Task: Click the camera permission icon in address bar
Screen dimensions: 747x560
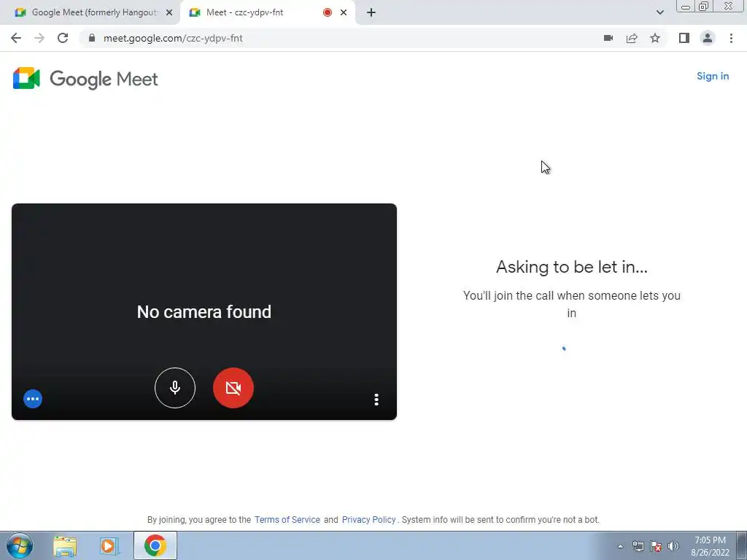Action: 608,38
